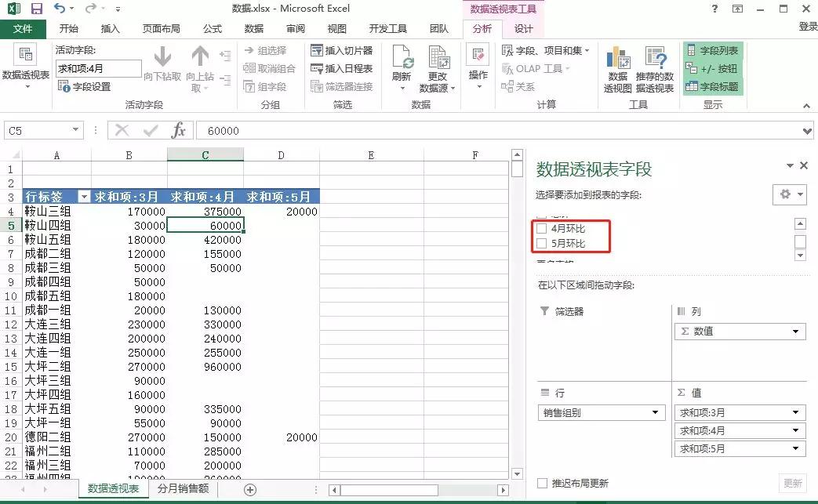Expand the Name Box dropdown arrow
Viewport: 818px width, 504px height.
coord(75,130)
